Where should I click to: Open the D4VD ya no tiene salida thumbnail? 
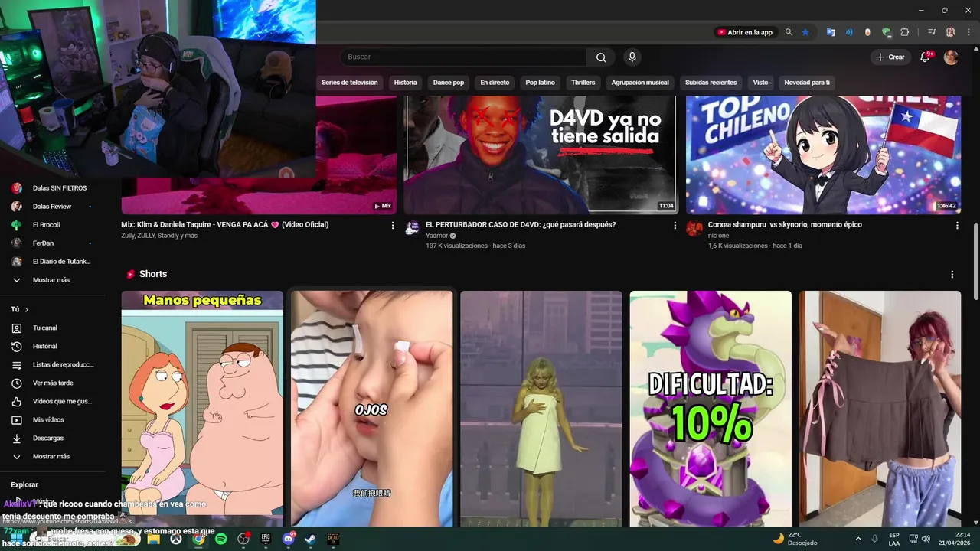pos(540,155)
